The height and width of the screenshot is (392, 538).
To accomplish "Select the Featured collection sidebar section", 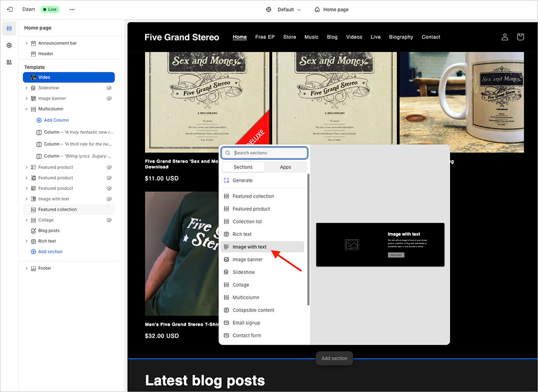I will coord(69,209).
